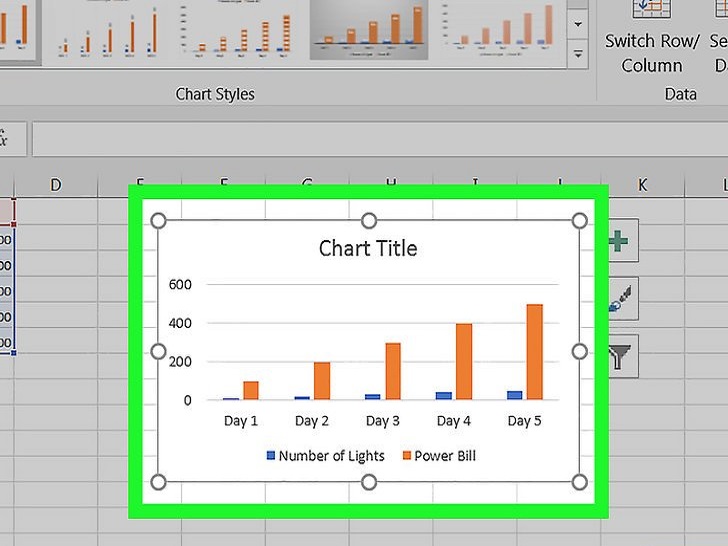The width and height of the screenshot is (728, 546).
Task: Click the 400 value axis label
Action: pos(180,323)
